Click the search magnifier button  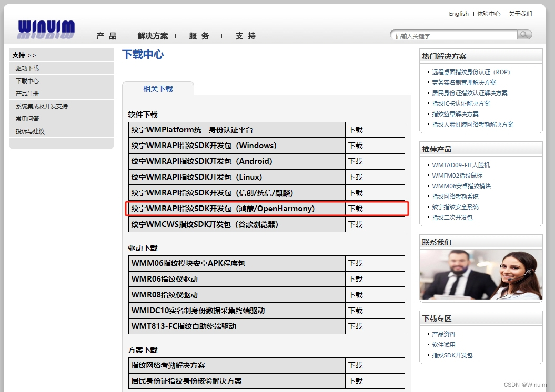524,35
